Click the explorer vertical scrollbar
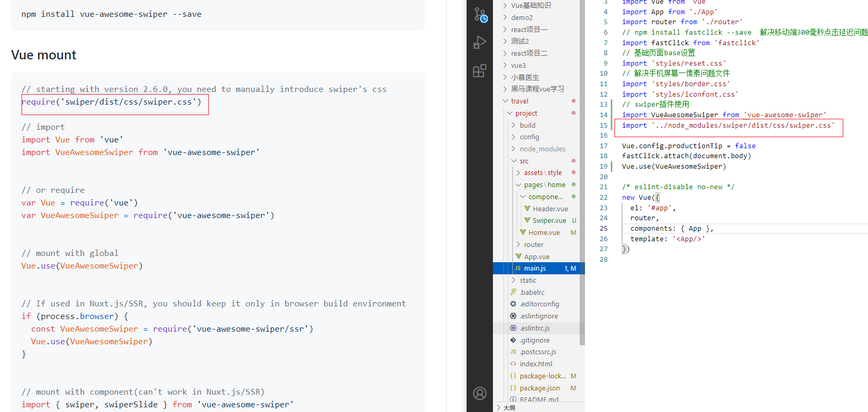Image resolution: width=868 pixels, height=412 pixels. (582, 172)
